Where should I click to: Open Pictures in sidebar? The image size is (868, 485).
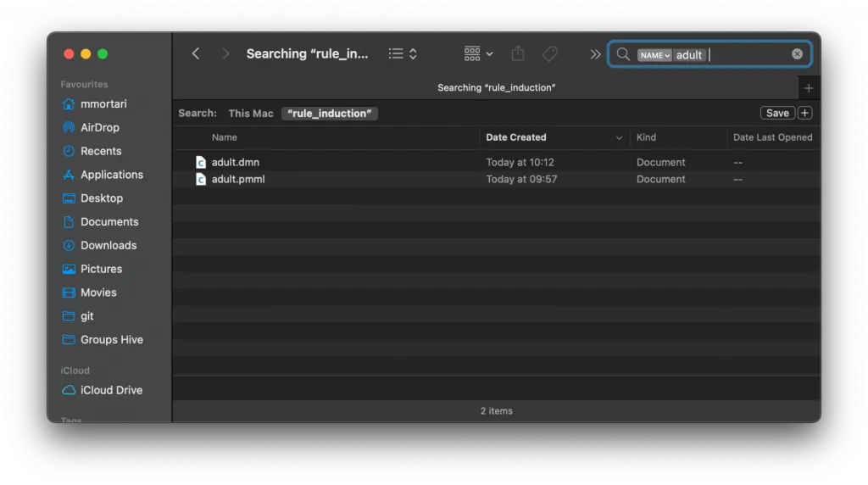[x=102, y=269]
